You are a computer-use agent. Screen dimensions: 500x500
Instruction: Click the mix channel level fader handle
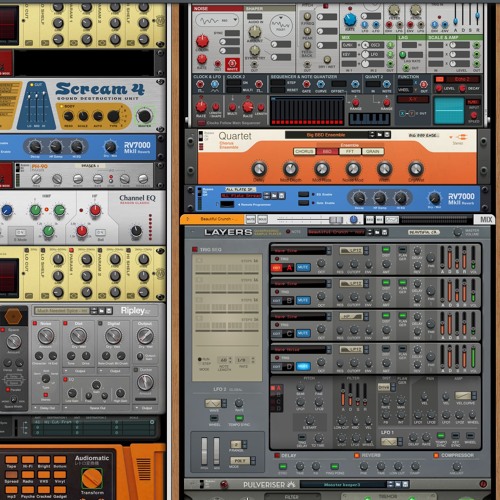point(336,220)
